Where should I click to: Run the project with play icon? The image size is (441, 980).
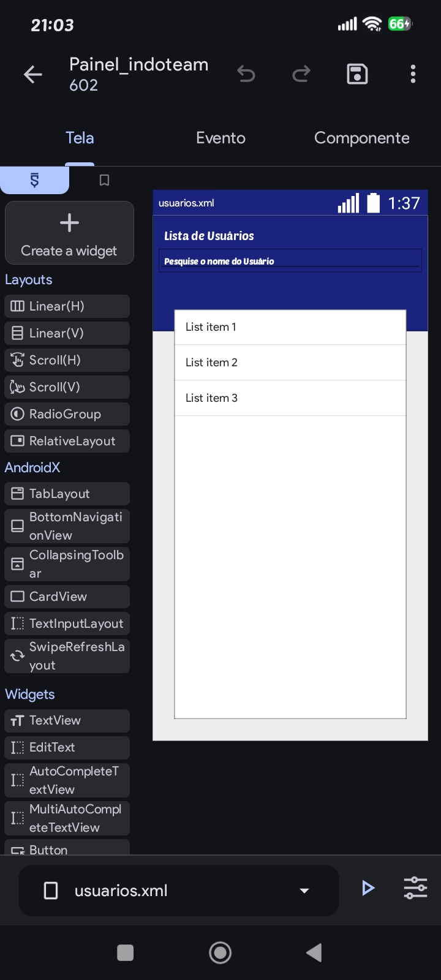tap(368, 888)
